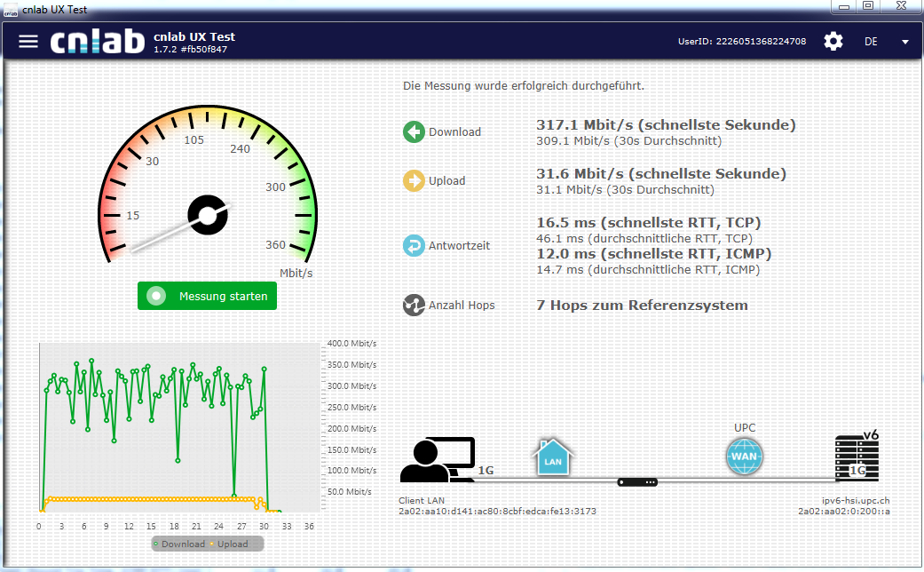Image resolution: width=924 pixels, height=572 pixels.
Task: Click the UserID number text
Action: [761, 42]
